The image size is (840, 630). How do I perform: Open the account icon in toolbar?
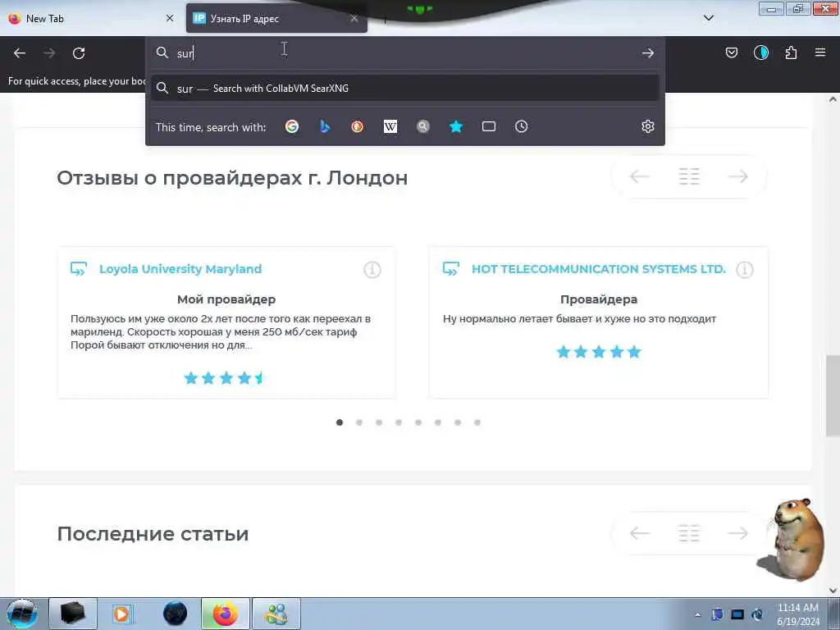coord(761,52)
